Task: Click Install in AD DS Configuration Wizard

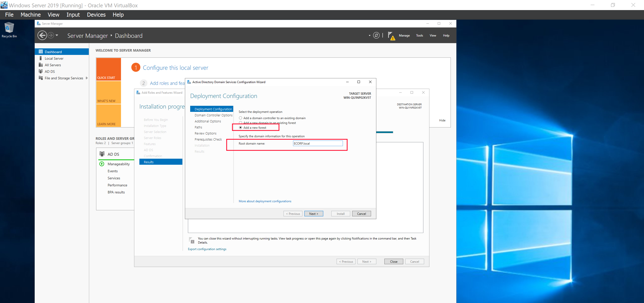Action: pyautogui.click(x=341, y=214)
